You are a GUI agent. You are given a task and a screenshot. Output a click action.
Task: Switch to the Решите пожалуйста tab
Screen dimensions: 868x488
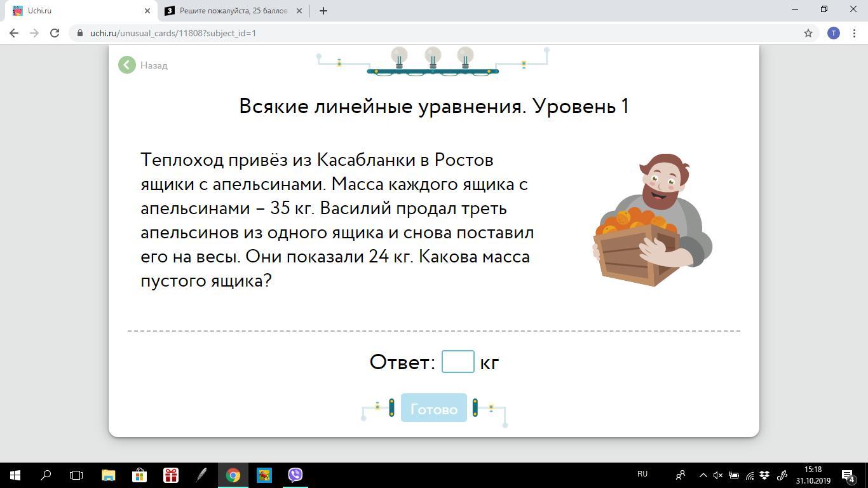pyautogui.click(x=233, y=11)
